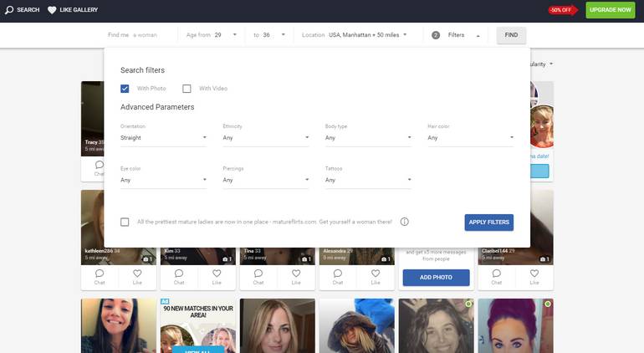Open the Body type dropdown
The image size is (644, 353).
pyautogui.click(x=368, y=138)
